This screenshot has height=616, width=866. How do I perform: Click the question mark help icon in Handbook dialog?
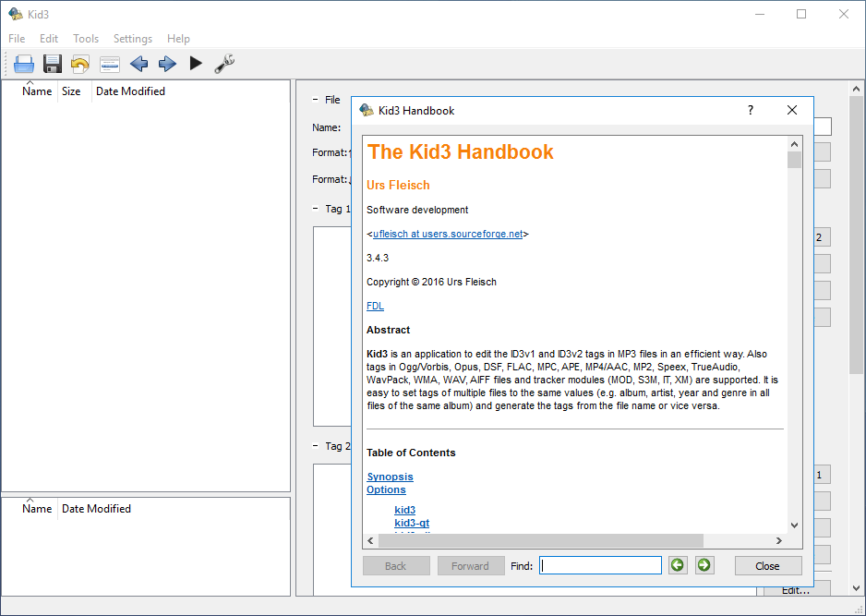click(751, 110)
